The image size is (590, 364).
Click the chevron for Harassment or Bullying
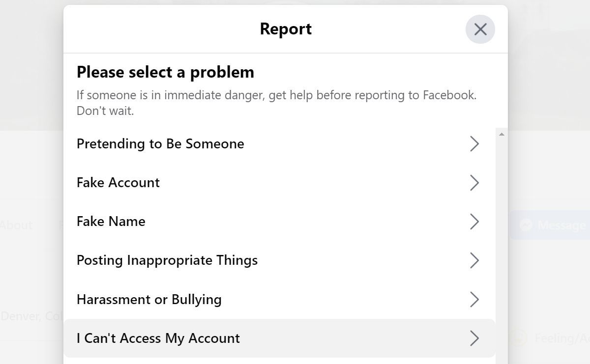click(474, 300)
